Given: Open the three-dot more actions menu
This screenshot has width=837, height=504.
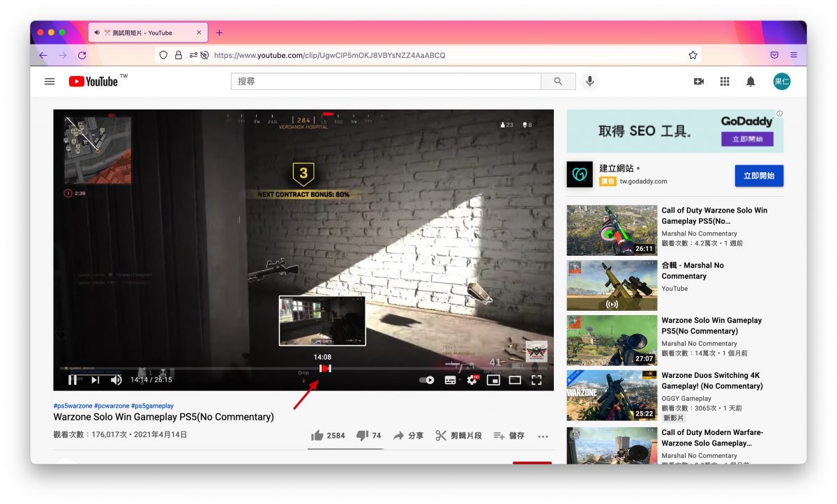Looking at the screenshot, I should [543, 436].
